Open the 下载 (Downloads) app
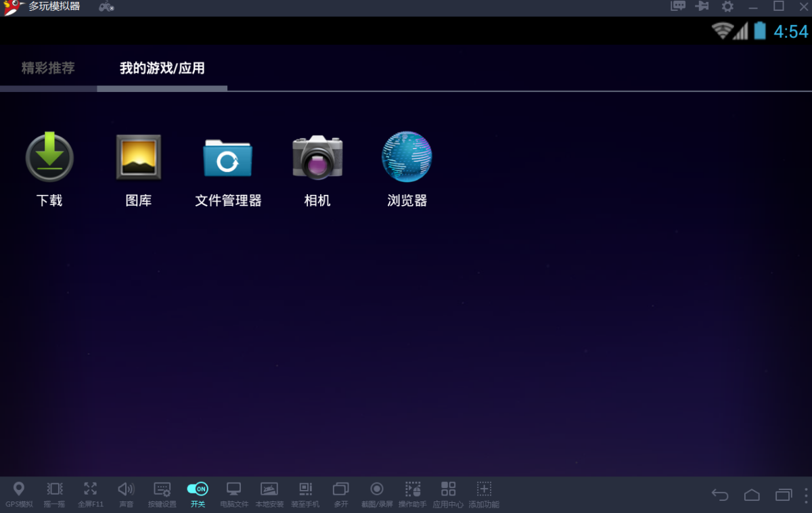The height and width of the screenshot is (513, 812). [x=49, y=157]
